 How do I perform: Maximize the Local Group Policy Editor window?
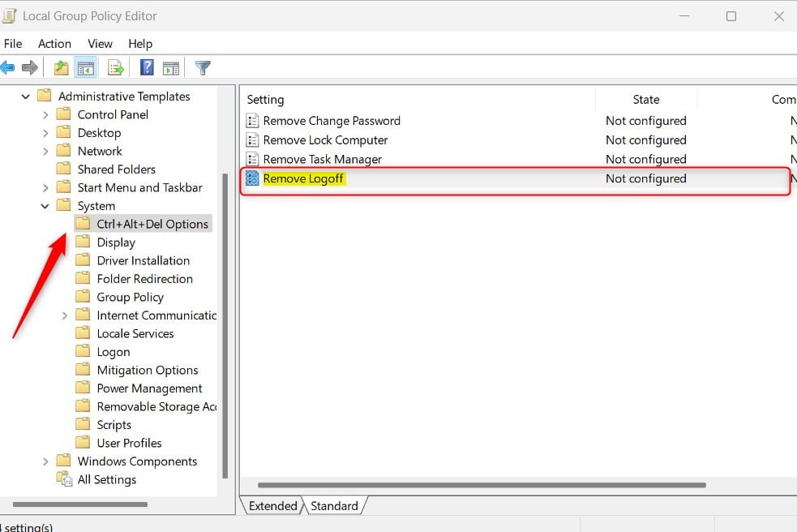(731, 16)
